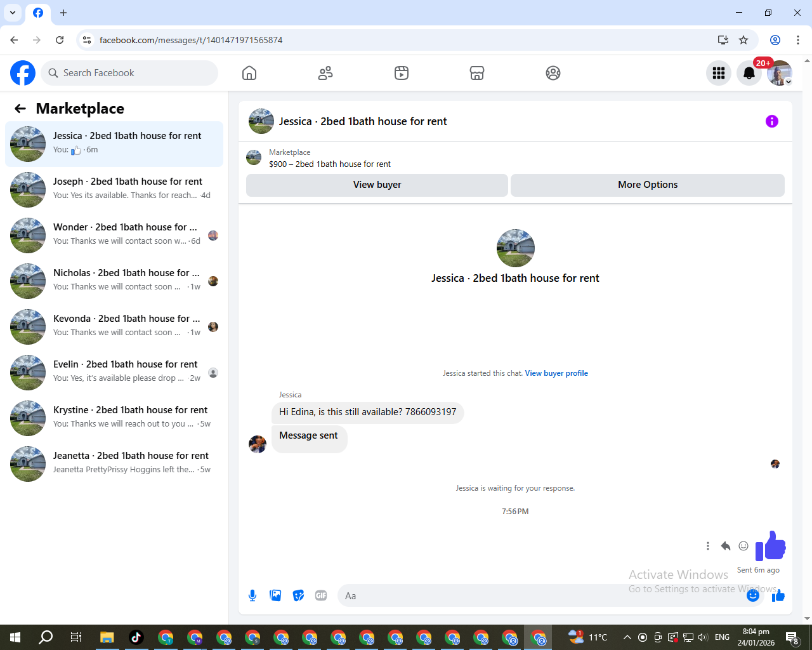812x650 pixels.
Task: Choose a GIF from the GIF icon
Action: click(x=321, y=595)
